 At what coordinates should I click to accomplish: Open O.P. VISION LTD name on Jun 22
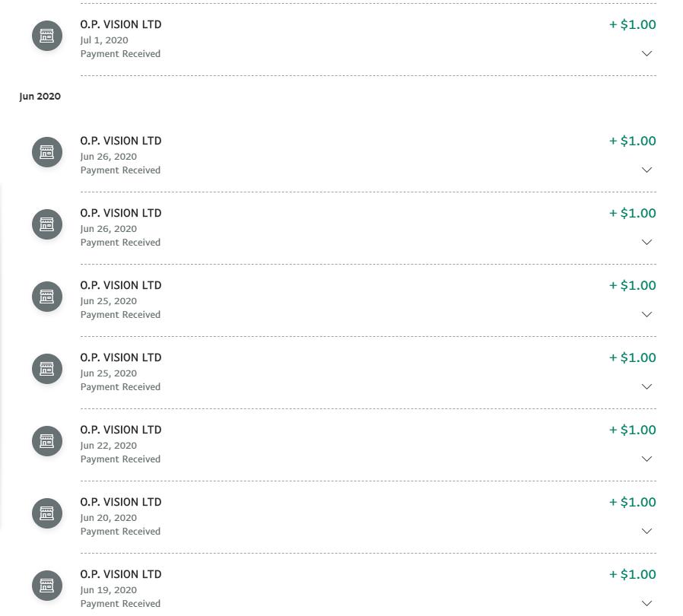pos(121,430)
